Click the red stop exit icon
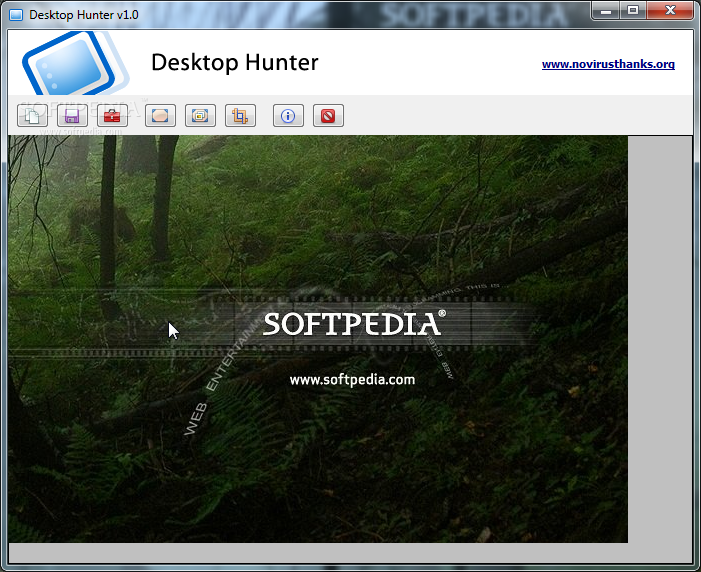Image resolution: width=701 pixels, height=572 pixels. (328, 116)
